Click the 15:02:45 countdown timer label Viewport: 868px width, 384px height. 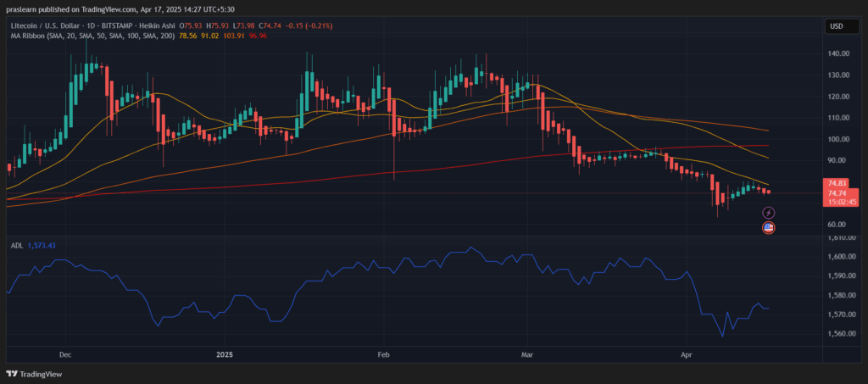click(842, 202)
